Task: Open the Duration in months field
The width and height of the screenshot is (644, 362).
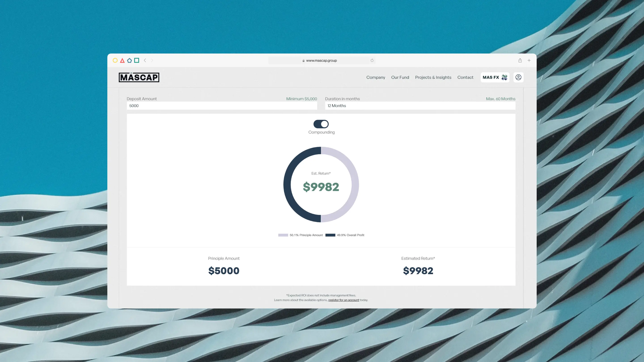Action: (420, 106)
